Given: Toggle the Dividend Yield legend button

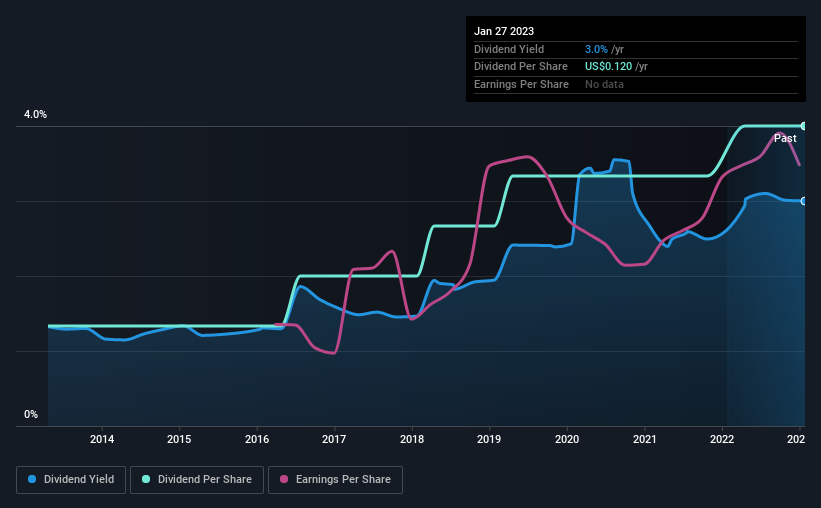Looking at the screenshot, I should (71, 480).
